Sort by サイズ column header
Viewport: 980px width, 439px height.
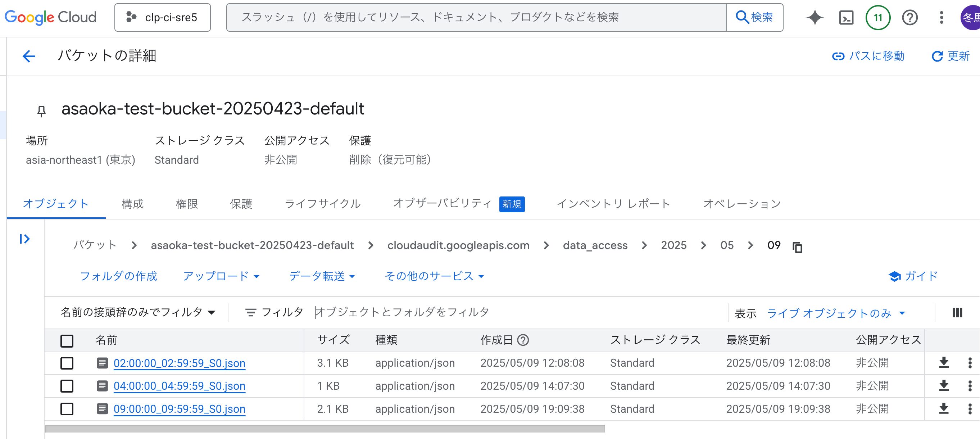pos(333,340)
